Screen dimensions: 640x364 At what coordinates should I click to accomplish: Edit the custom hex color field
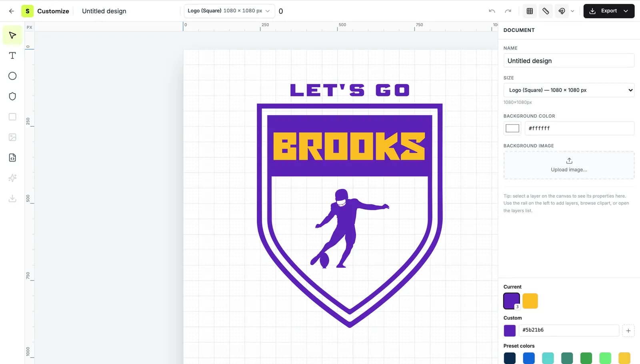click(x=569, y=330)
